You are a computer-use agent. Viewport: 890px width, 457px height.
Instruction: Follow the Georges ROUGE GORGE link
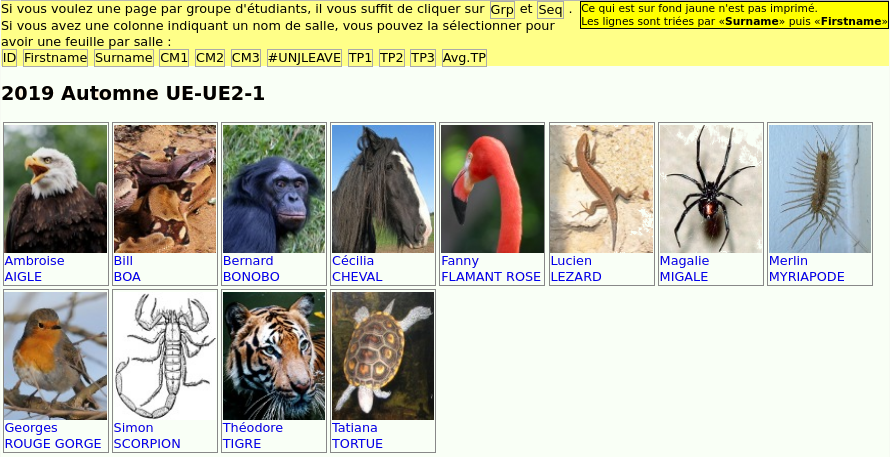(53, 435)
